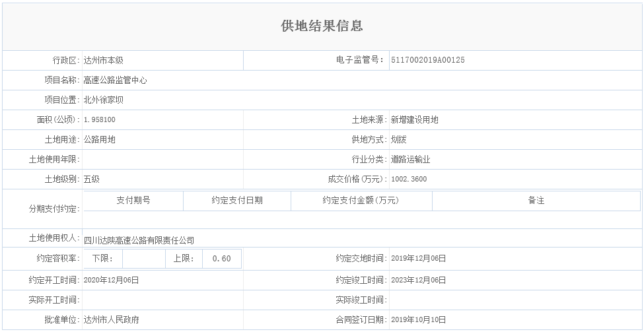
Task: Click the label 批准单位
Action: click(x=62, y=319)
